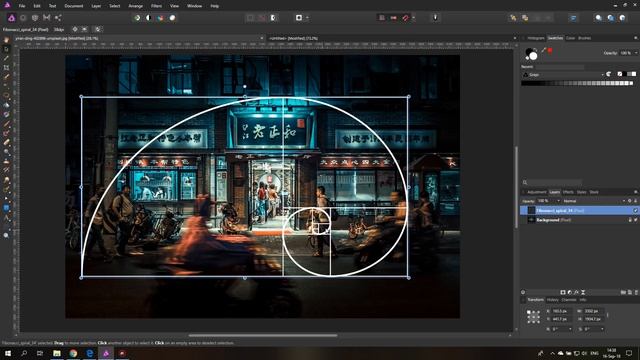The width and height of the screenshot is (640, 360).
Task: Toggle visibility of the Background layer
Action: 636,220
